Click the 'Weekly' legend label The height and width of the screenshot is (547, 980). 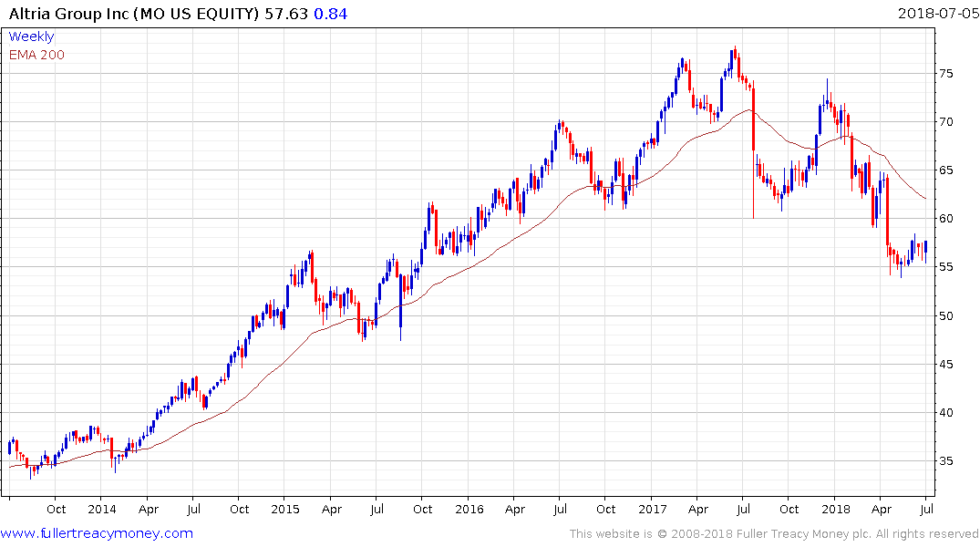31,36
